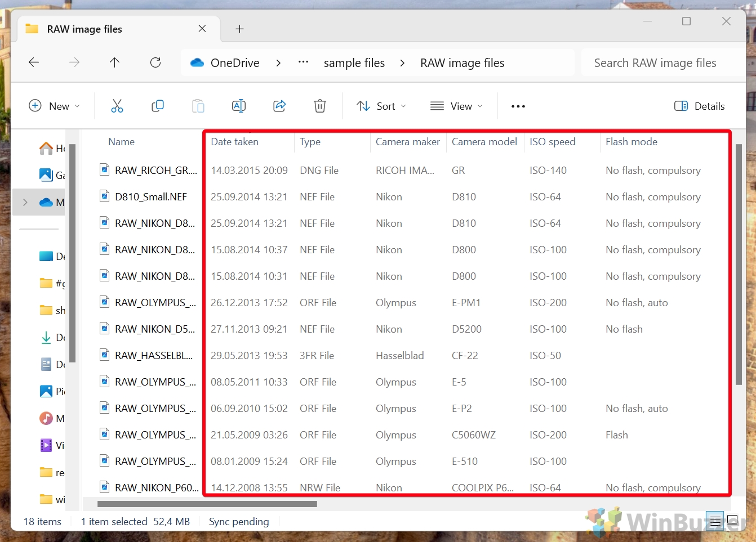This screenshot has width=756, height=542.
Task: Open the New item dropdown
Action: tap(54, 106)
